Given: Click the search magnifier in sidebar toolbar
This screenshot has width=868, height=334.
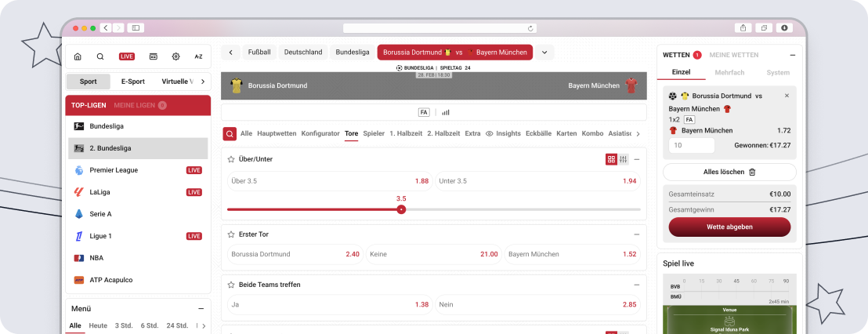Looking at the screenshot, I should coord(100,56).
